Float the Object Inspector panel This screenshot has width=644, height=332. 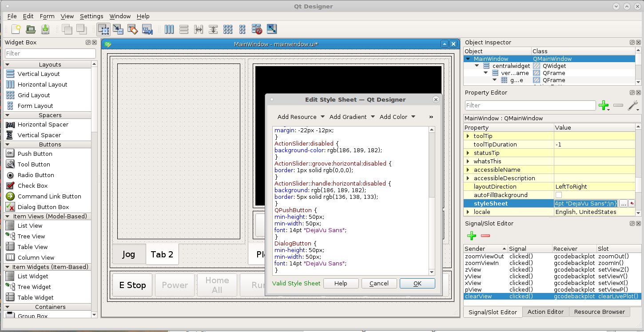click(632, 43)
